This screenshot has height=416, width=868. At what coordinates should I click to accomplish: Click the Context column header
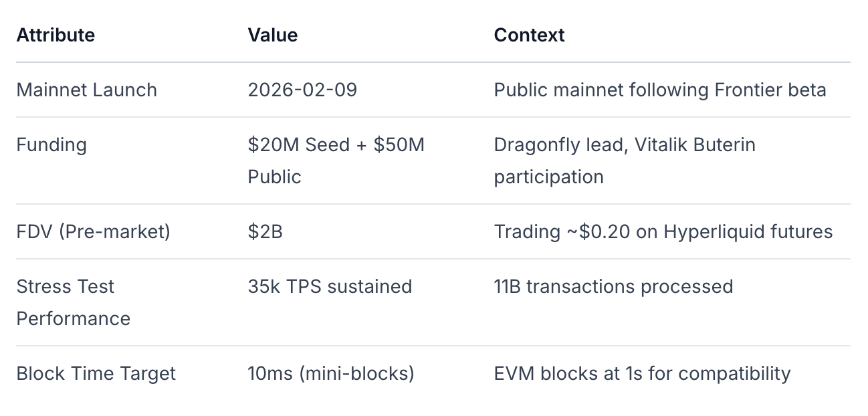pos(530,35)
